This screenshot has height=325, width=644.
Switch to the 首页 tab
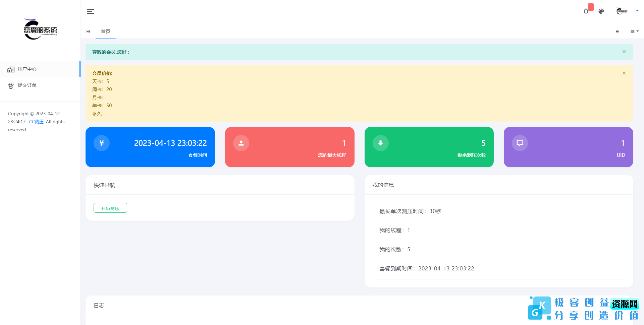click(x=106, y=31)
